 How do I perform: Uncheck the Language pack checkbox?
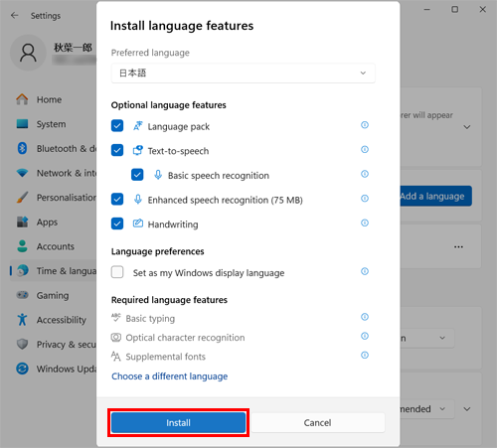[x=117, y=126]
